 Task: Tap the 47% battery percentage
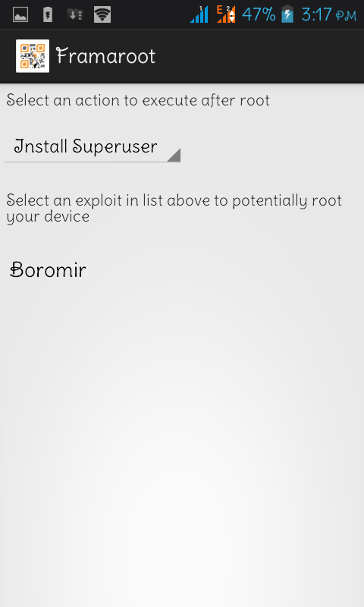click(259, 14)
